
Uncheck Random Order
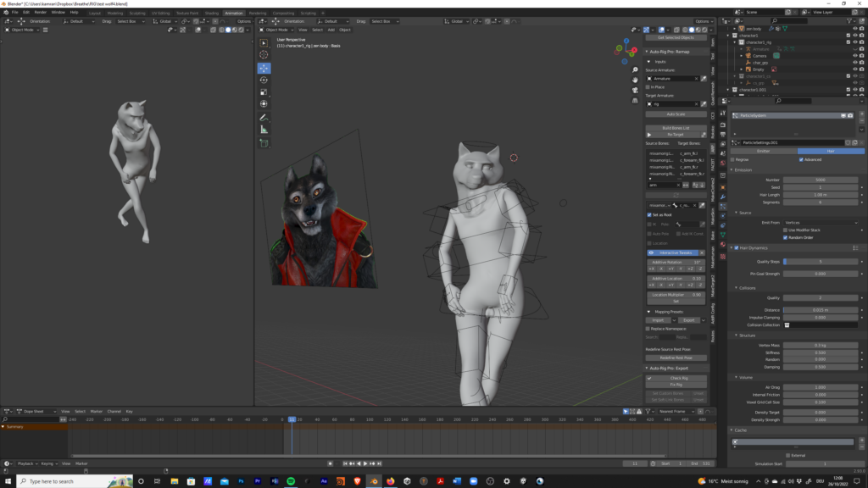click(x=785, y=237)
